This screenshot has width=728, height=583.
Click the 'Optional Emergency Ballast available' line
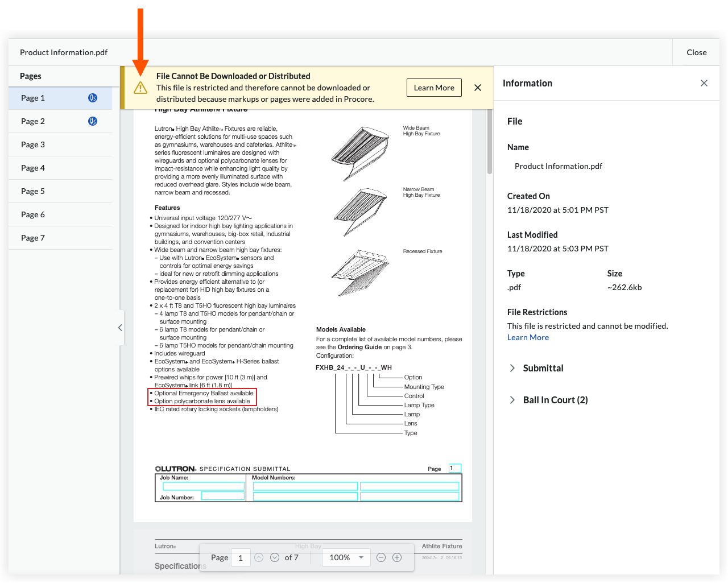coord(204,393)
